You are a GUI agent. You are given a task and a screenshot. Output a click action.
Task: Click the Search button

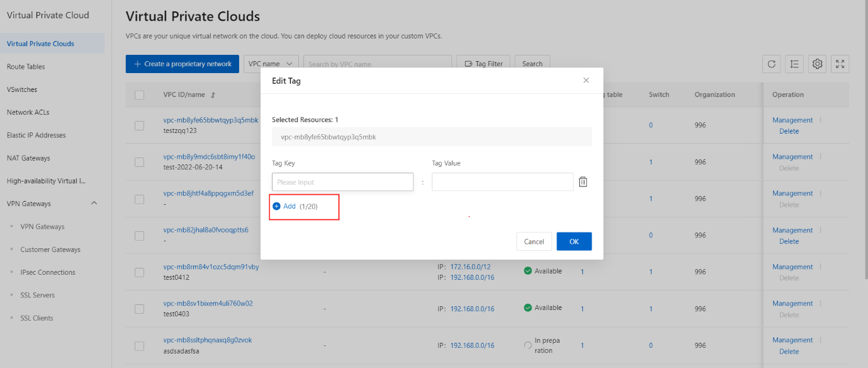[533, 64]
